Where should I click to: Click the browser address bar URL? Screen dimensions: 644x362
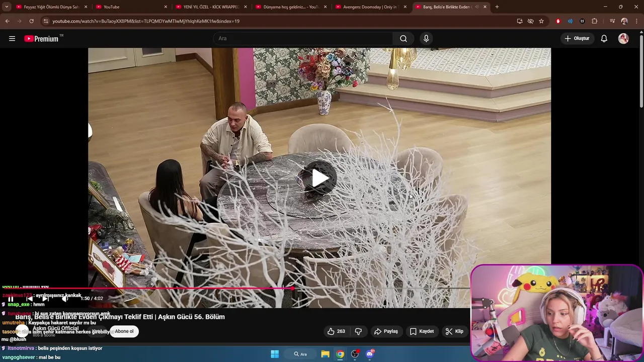pos(146,21)
